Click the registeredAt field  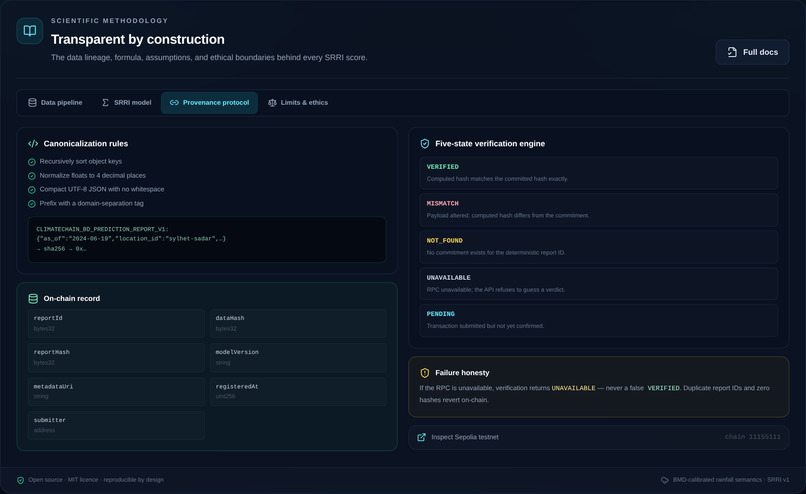[x=298, y=392]
